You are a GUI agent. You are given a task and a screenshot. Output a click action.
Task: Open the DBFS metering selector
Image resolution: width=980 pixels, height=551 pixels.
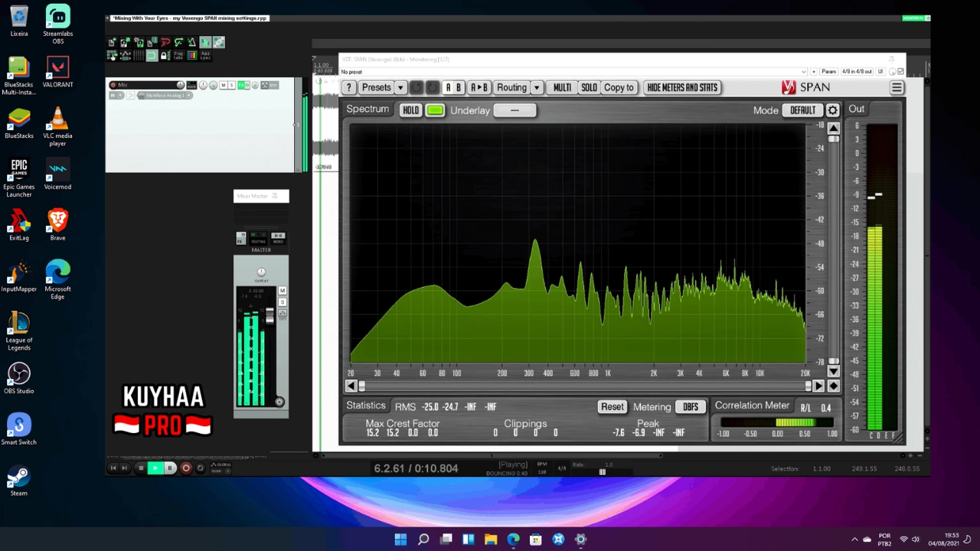click(691, 407)
